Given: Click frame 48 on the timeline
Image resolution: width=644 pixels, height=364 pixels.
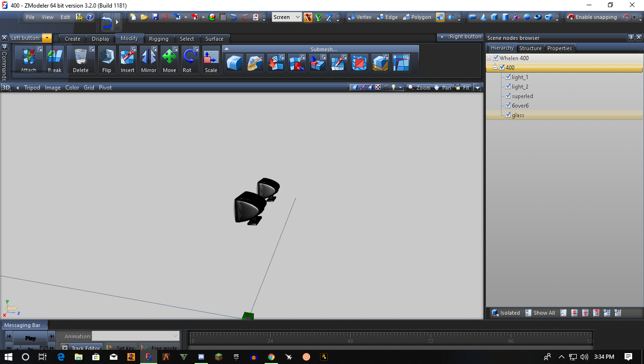Looking at the screenshot, I should click(350, 338).
